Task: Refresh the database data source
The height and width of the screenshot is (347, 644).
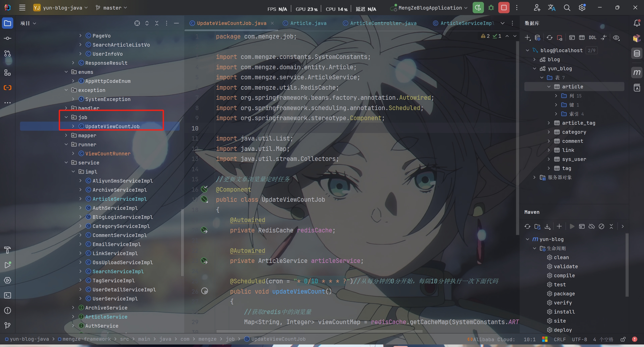Action: click(x=549, y=38)
